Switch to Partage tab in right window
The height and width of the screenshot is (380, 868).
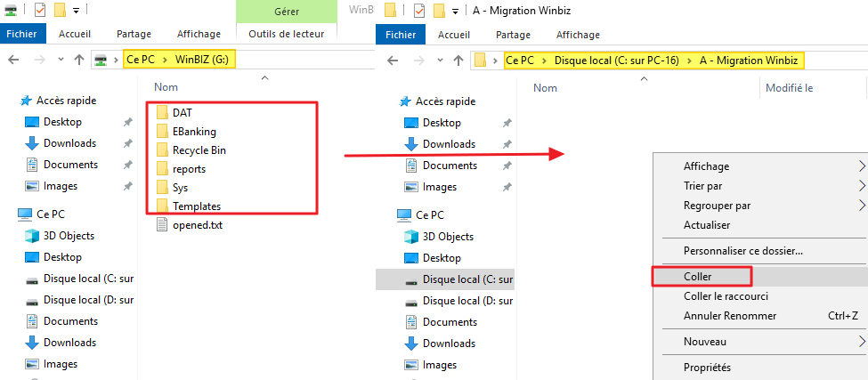pos(513,35)
